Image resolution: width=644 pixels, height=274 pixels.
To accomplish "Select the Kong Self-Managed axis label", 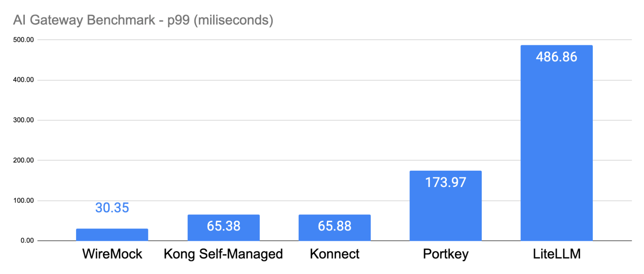I will click(223, 254).
